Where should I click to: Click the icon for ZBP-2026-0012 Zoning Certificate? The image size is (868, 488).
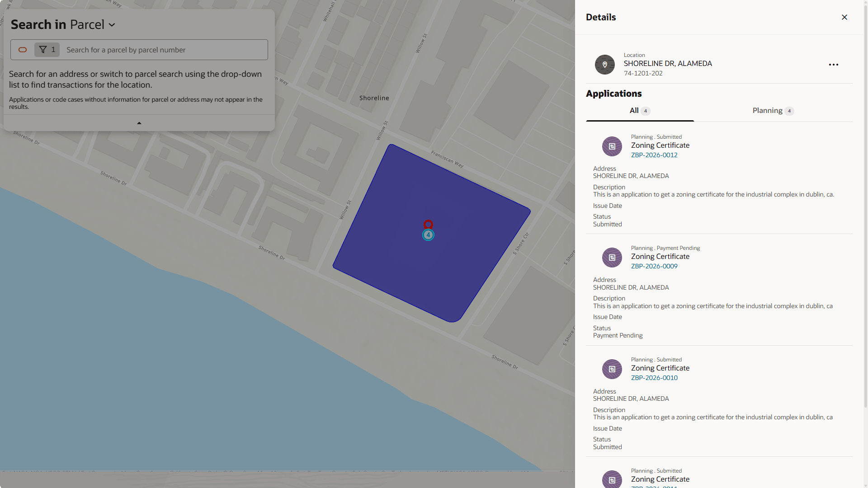coord(612,146)
